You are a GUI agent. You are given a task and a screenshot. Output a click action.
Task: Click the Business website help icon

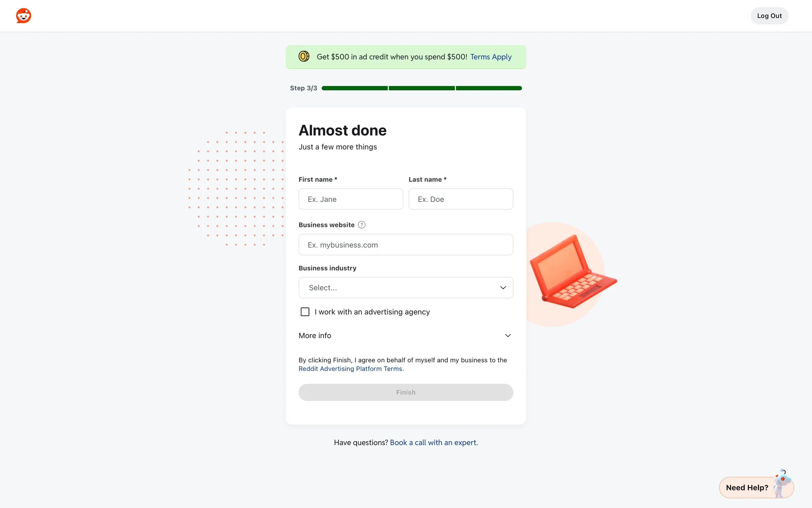point(362,225)
